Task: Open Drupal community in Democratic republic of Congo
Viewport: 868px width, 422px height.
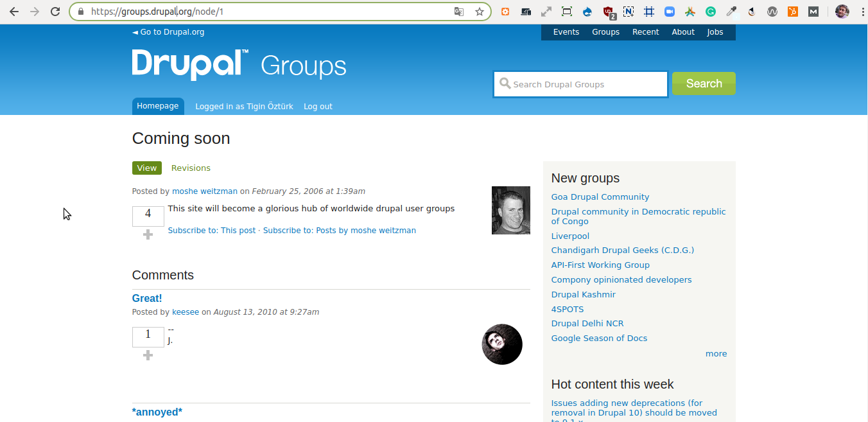Action: 639,216
